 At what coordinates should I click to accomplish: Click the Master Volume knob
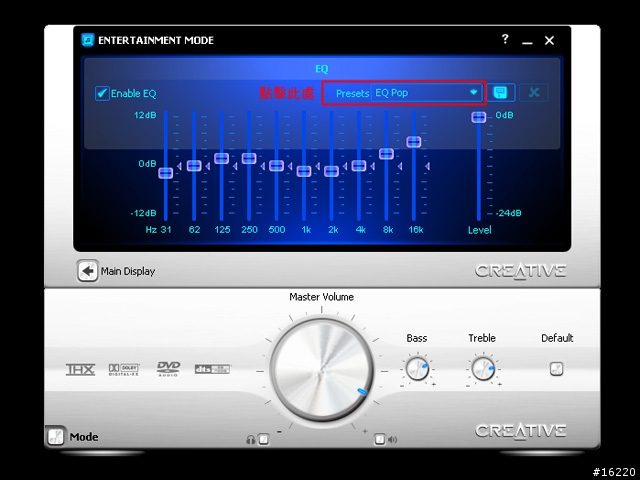coord(322,370)
